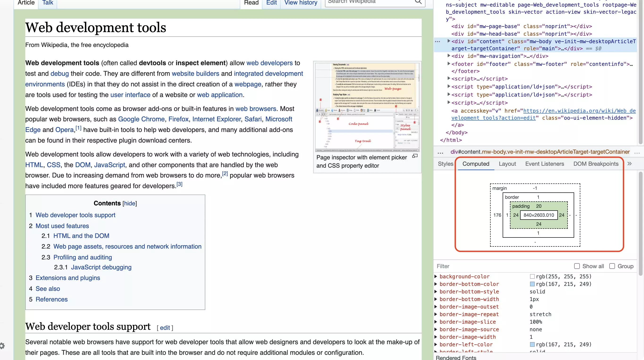Toggle the Group checkbox in Filter

point(612,266)
